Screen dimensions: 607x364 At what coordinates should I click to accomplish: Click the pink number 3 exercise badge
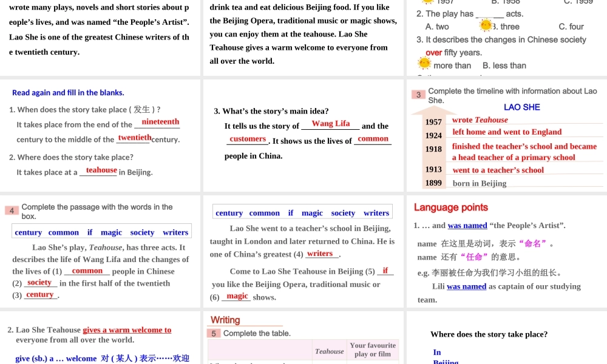(419, 95)
